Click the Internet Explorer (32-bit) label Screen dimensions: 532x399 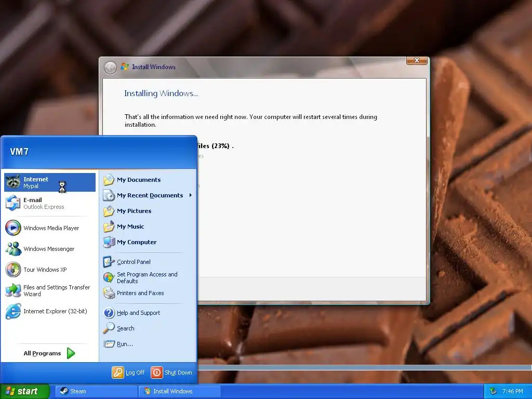click(x=55, y=311)
